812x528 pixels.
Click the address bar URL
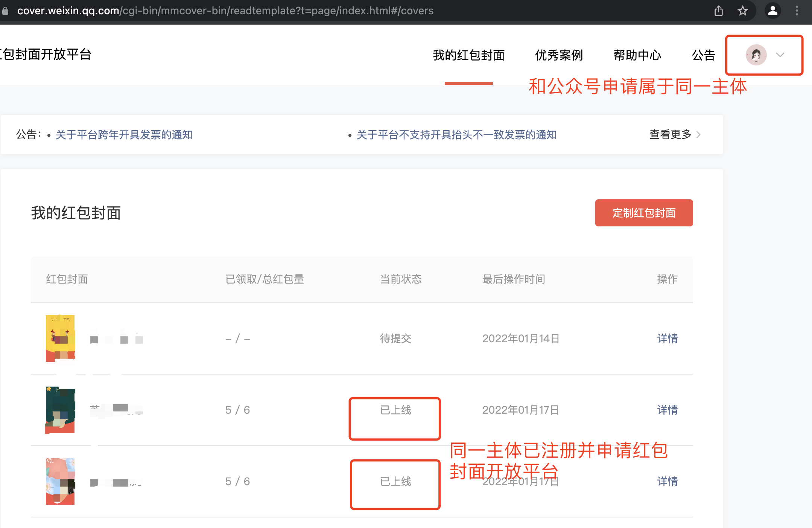pos(225,11)
